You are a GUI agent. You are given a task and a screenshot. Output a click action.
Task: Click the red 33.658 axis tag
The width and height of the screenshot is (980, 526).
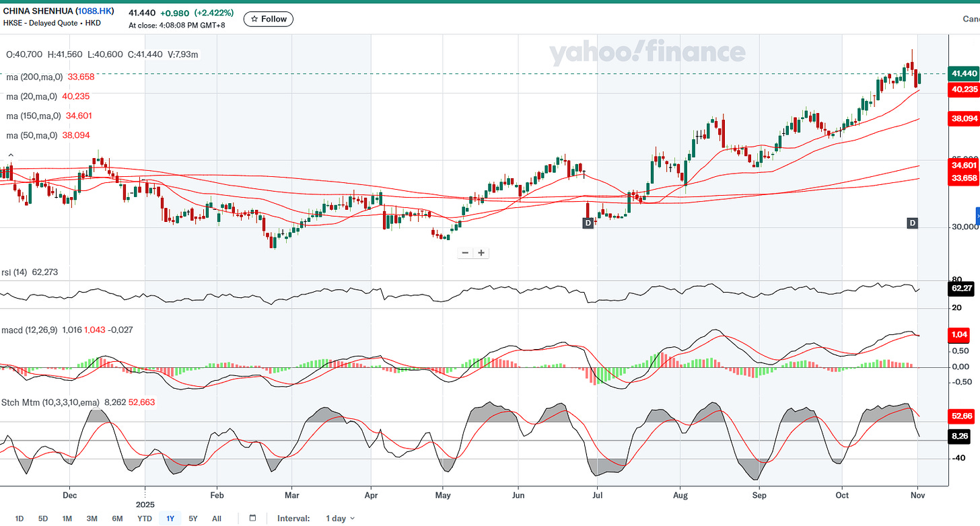[x=963, y=178]
